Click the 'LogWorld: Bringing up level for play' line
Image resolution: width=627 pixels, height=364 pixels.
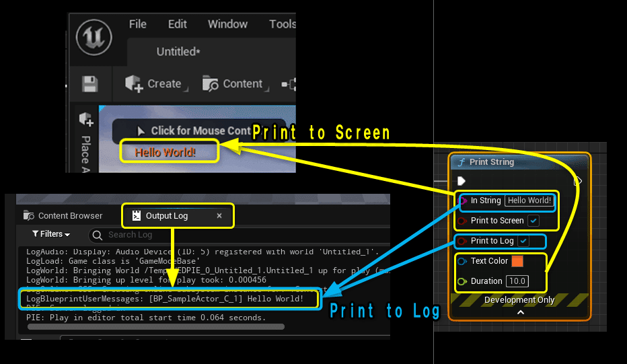[x=146, y=280]
